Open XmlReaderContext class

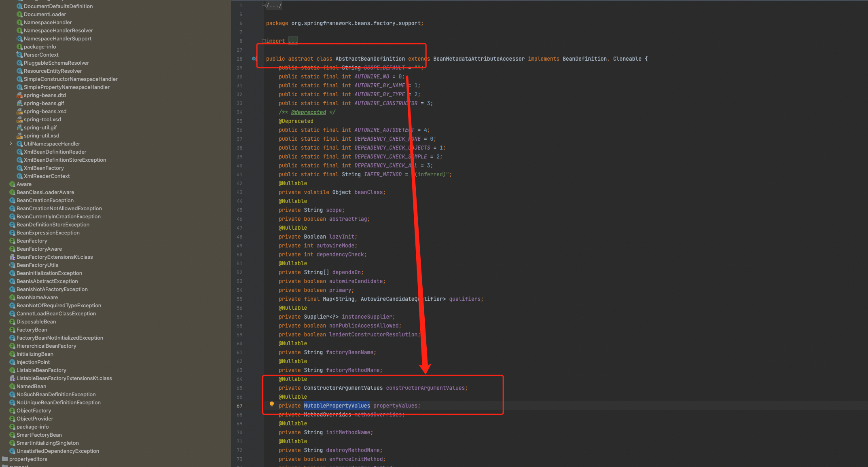pos(47,176)
